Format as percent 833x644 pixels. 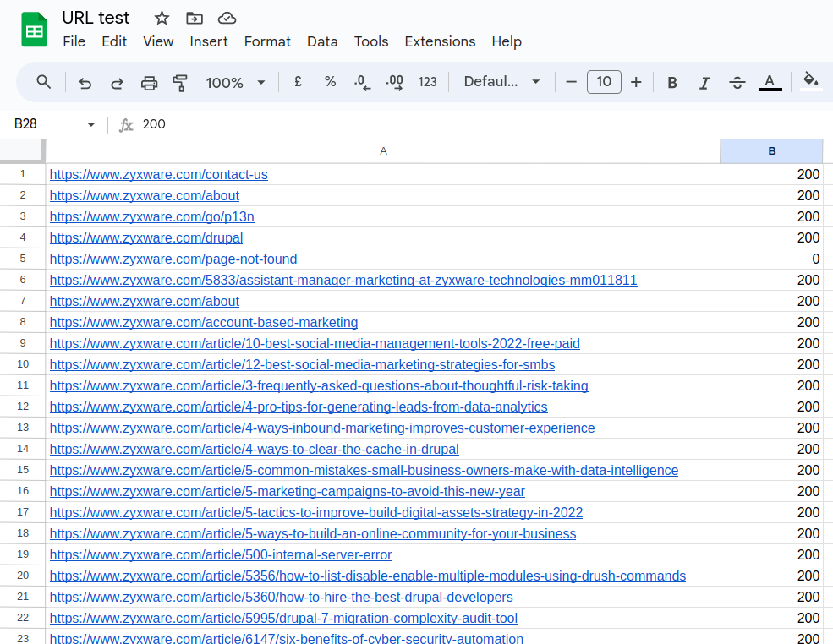pyautogui.click(x=330, y=82)
